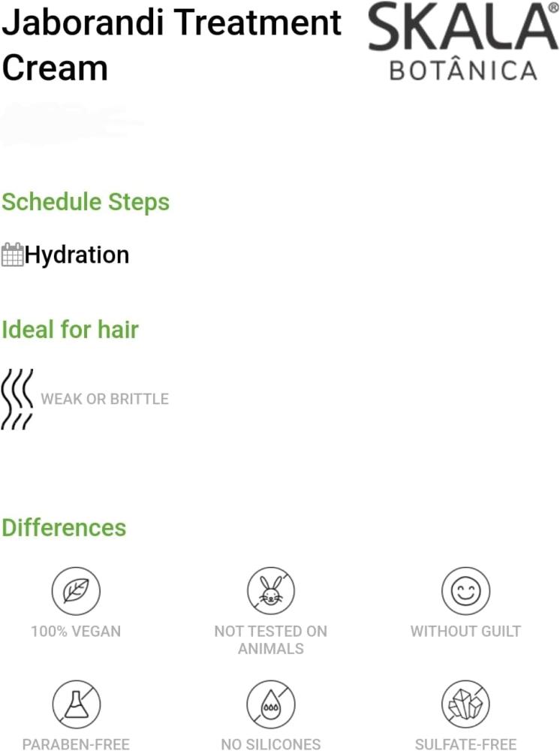Select the 100% vegan leaf icon
The image size is (560, 751).
click(x=76, y=591)
